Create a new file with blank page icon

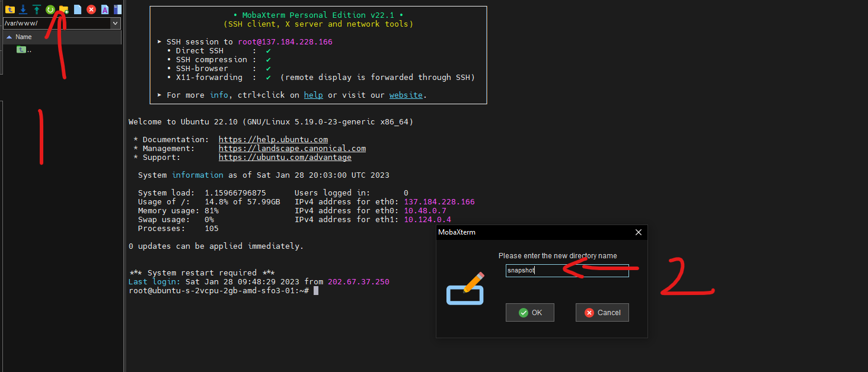(78, 9)
